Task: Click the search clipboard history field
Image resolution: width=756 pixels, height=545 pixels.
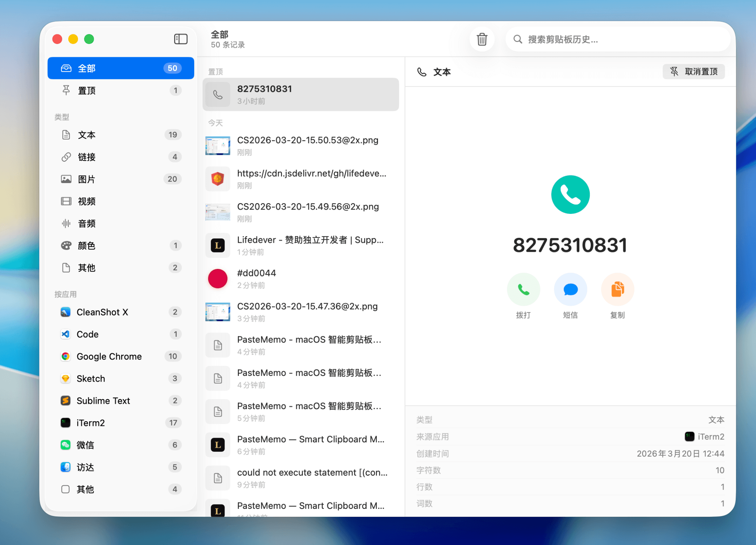Action: point(618,39)
